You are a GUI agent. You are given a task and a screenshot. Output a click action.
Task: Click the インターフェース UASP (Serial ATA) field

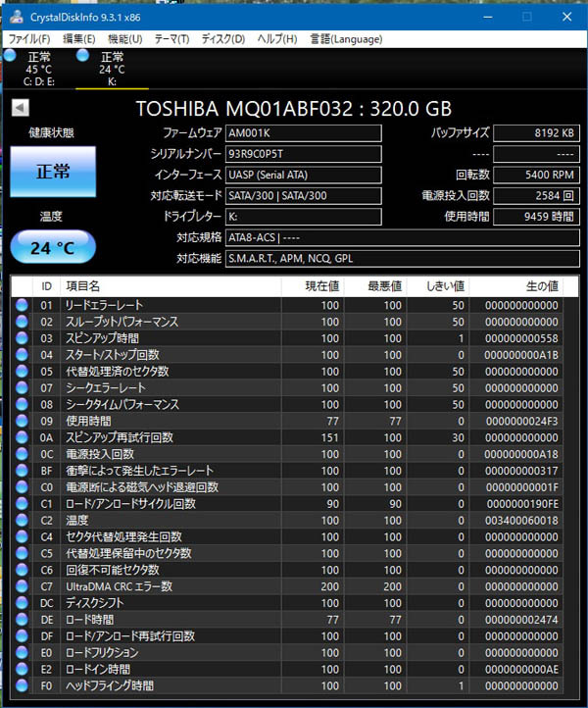[303, 175]
